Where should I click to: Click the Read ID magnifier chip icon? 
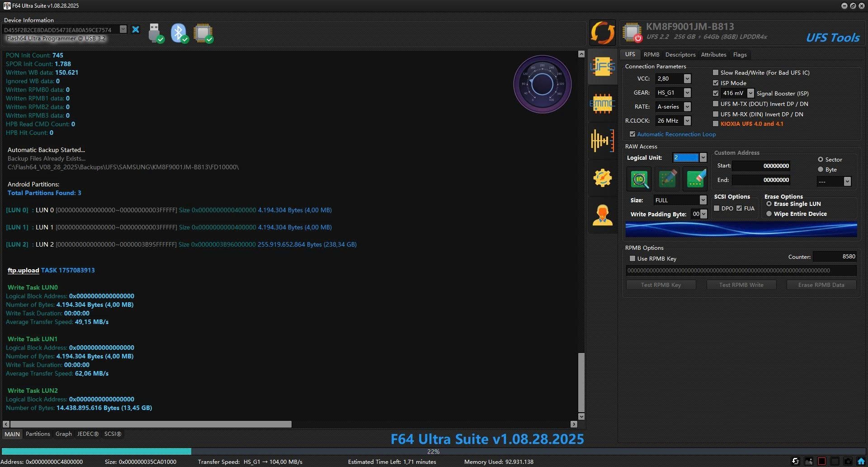tap(639, 179)
